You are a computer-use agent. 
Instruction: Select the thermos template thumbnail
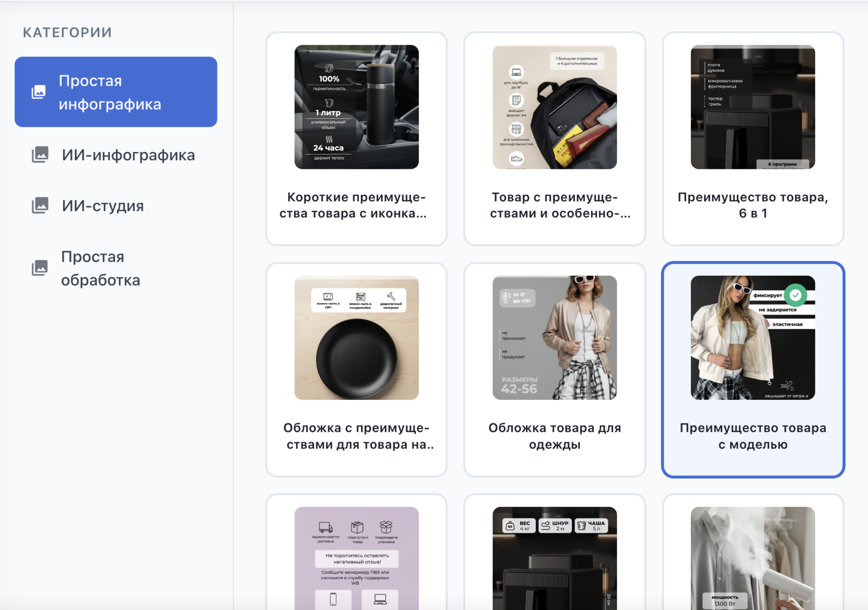tap(357, 107)
